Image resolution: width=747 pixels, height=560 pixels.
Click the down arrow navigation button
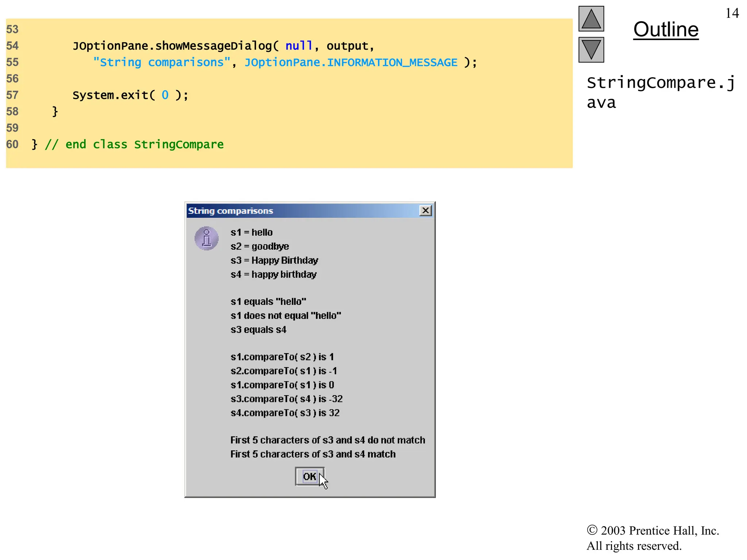click(x=591, y=50)
